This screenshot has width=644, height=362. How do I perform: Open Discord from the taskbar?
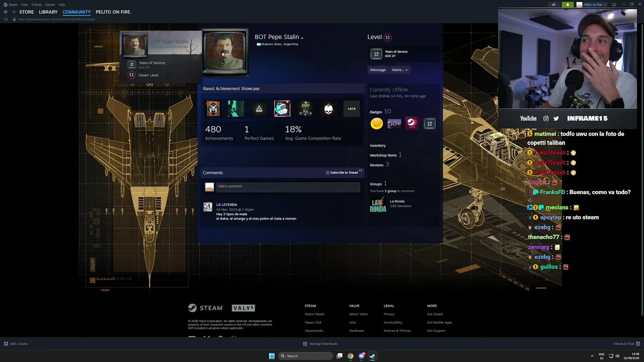tap(361, 356)
